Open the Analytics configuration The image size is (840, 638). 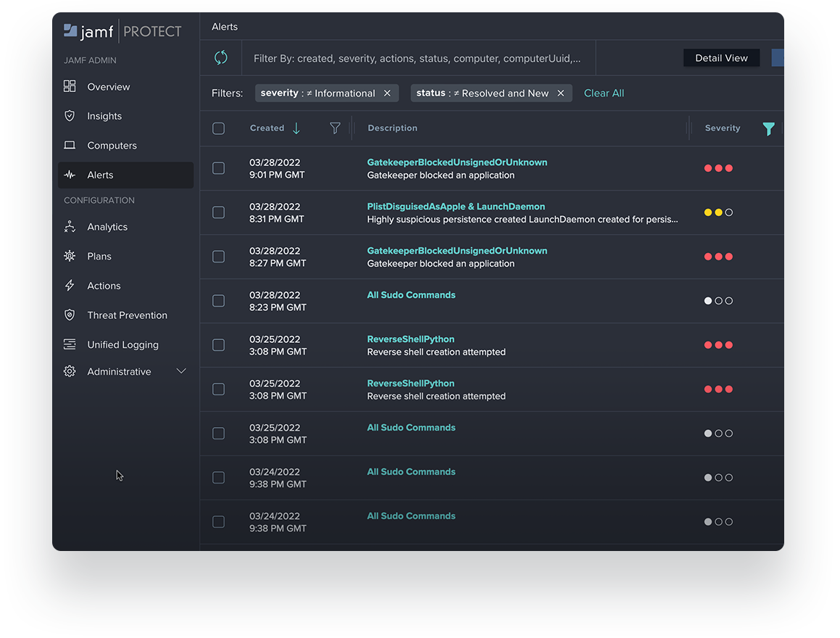[x=107, y=227]
